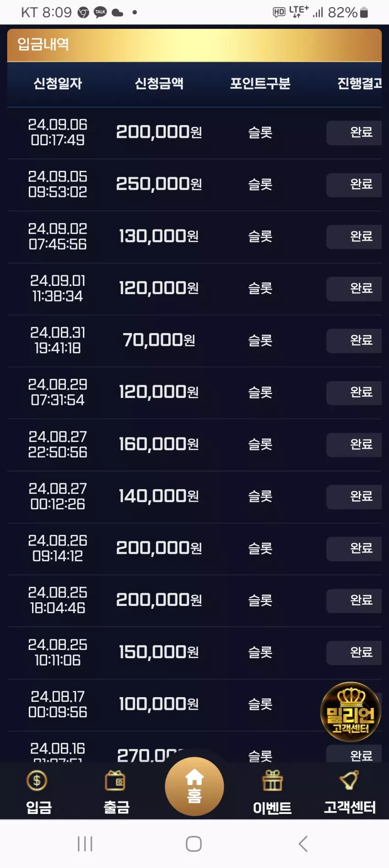Select the 신청금액 column header
The width and height of the screenshot is (389, 868).
pyautogui.click(x=159, y=83)
